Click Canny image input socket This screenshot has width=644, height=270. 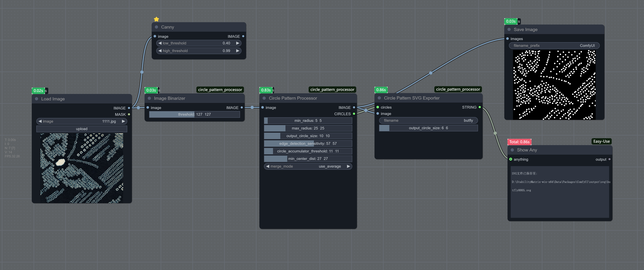[x=155, y=36]
